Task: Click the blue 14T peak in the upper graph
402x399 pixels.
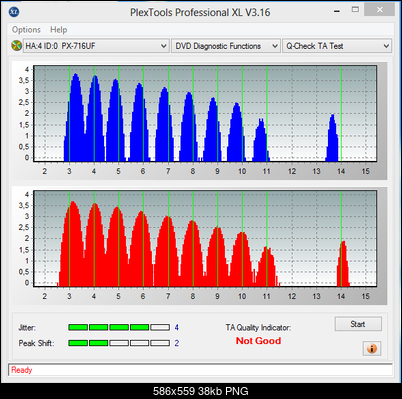Action: point(332,138)
